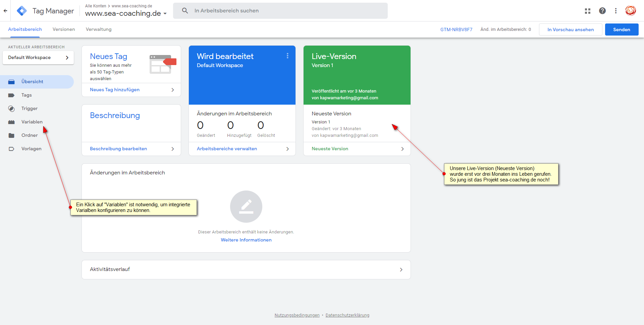This screenshot has width=644, height=325.
Task: Click Neues Tag hinzufügen link
Action: (115, 90)
